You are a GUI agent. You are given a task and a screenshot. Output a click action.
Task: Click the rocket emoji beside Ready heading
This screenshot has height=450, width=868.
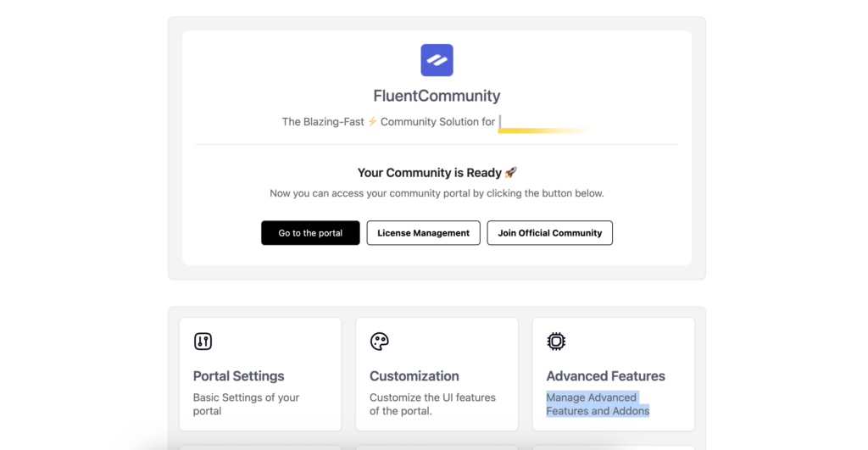click(x=510, y=172)
